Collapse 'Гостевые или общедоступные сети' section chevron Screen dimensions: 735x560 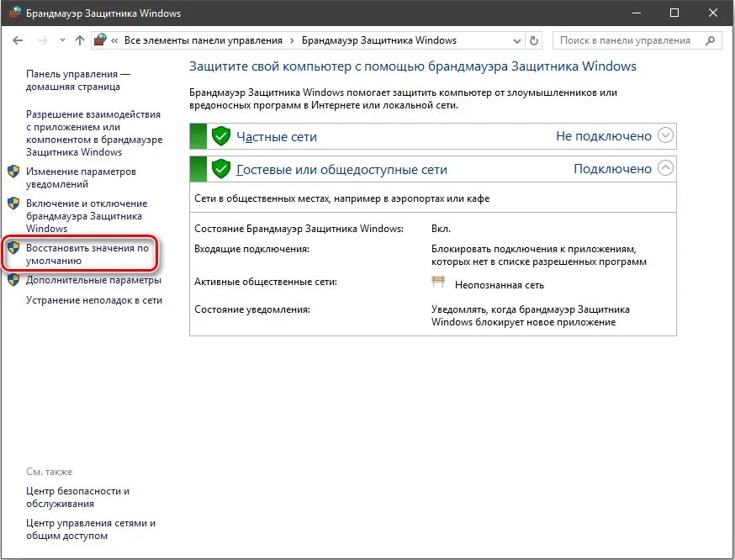pos(665,168)
